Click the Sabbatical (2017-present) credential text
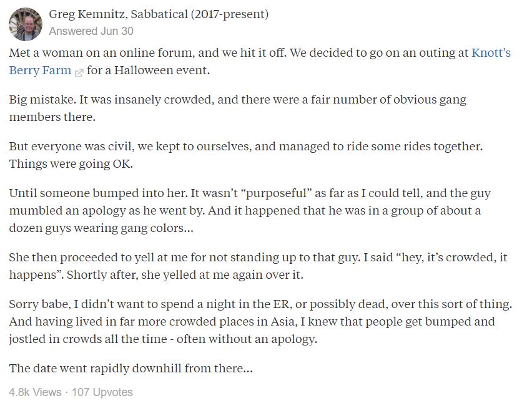 200,14
